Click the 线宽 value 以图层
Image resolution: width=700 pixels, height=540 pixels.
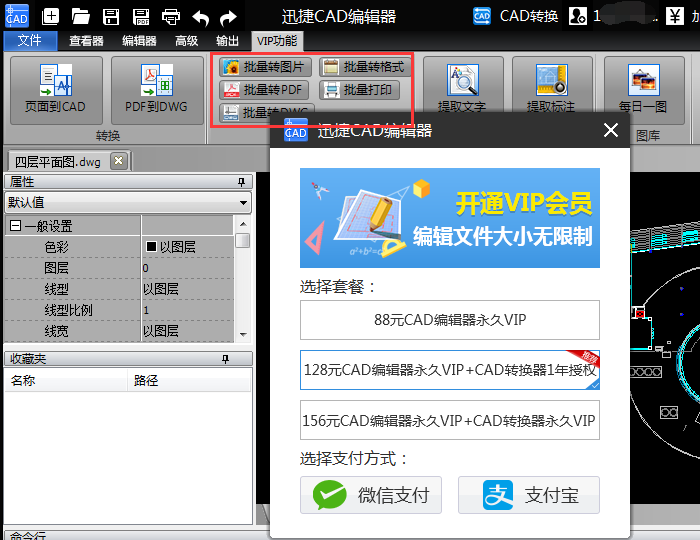[161, 331]
